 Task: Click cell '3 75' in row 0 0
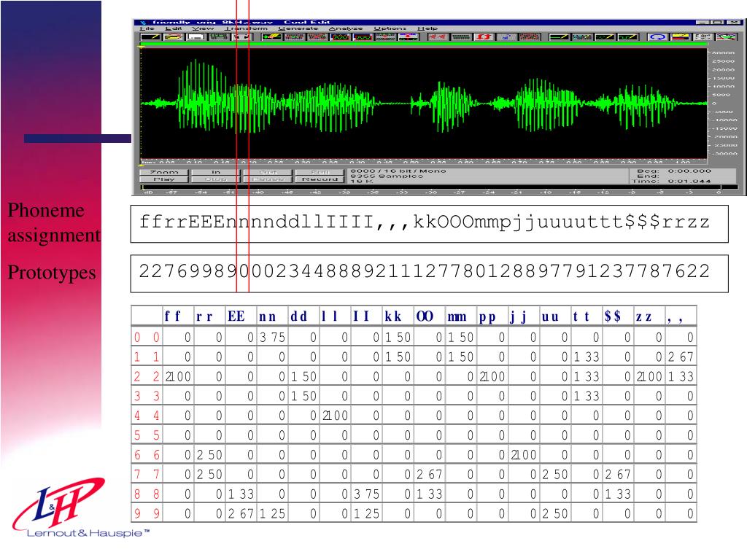(272, 337)
